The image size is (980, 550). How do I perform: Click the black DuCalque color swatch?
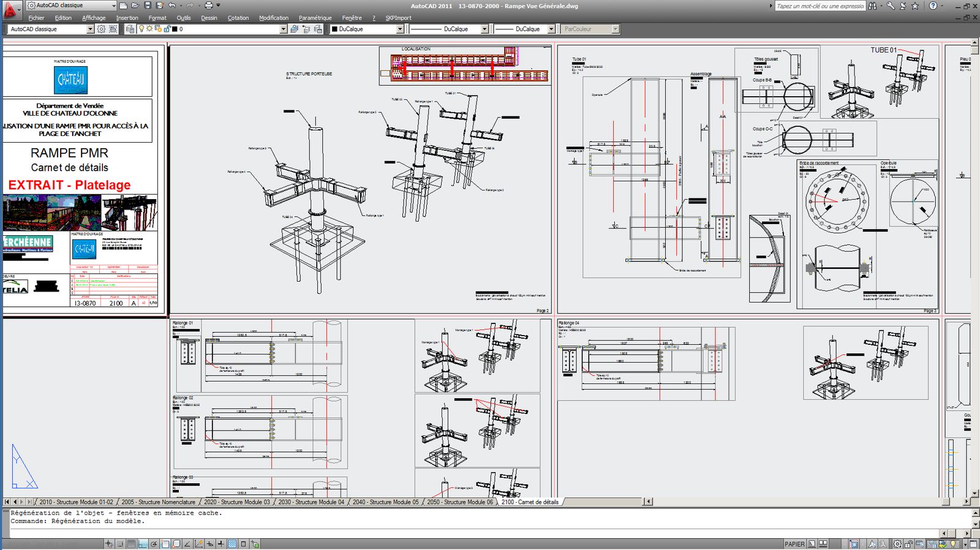pos(334,29)
